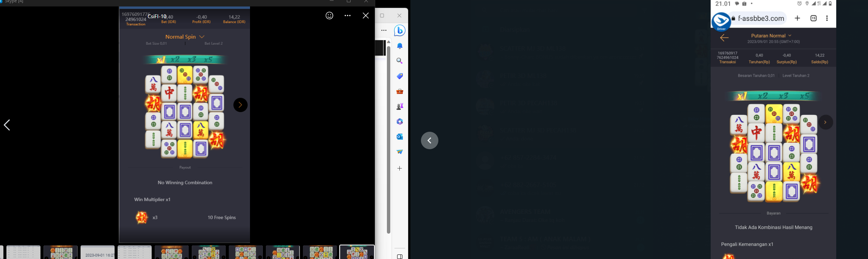Click the 'CsiFI-10' overlay label

click(157, 16)
